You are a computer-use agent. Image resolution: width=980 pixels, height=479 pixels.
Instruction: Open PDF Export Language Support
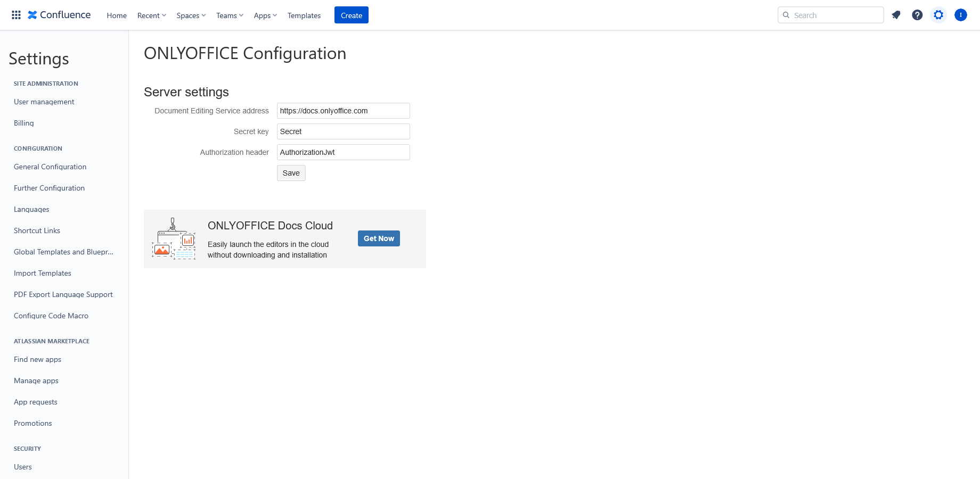pos(63,294)
